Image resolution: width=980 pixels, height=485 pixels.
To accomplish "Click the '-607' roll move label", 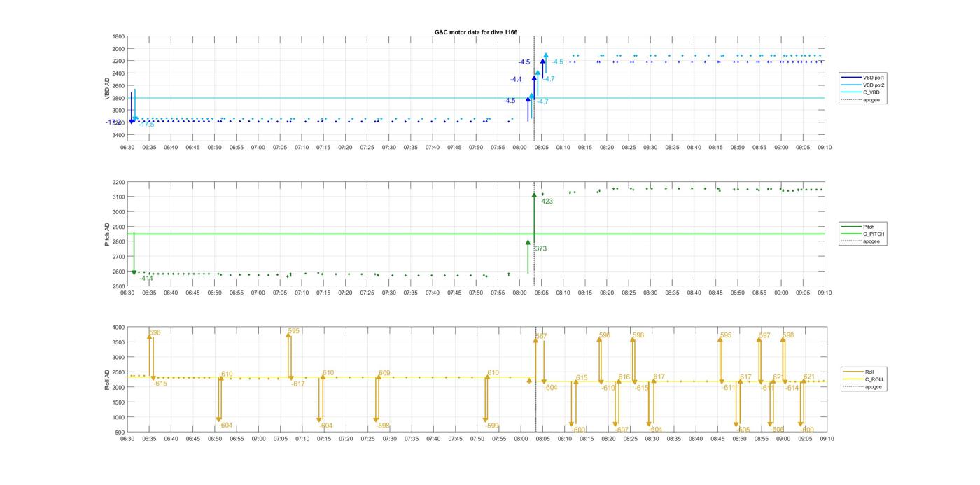I will pyautogui.click(x=622, y=430).
